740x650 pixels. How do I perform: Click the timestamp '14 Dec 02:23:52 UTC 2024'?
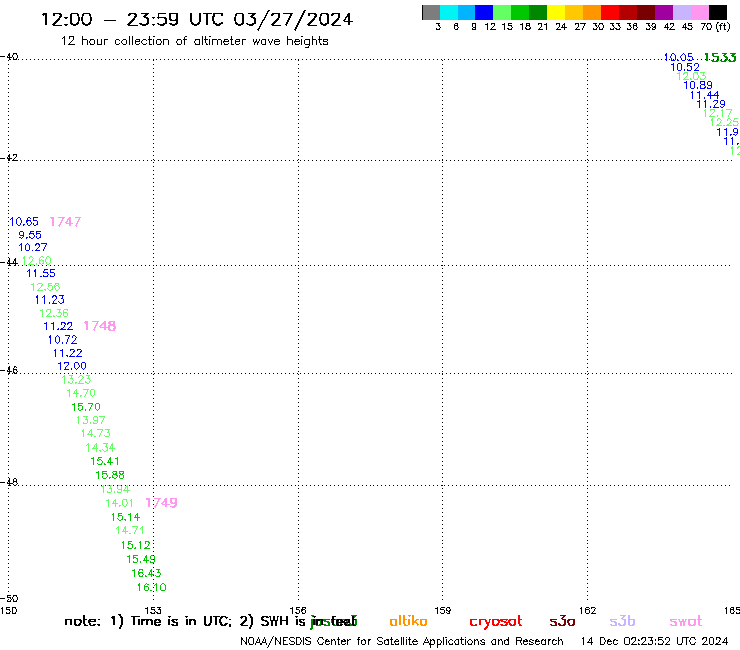click(655, 642)
